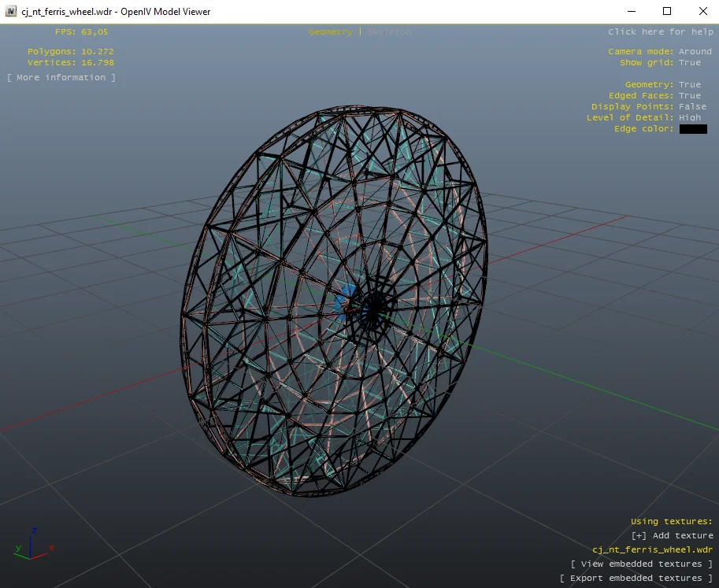Toggle Show grid value True
This screenshot has height=588, width=719.
(689, 62)
